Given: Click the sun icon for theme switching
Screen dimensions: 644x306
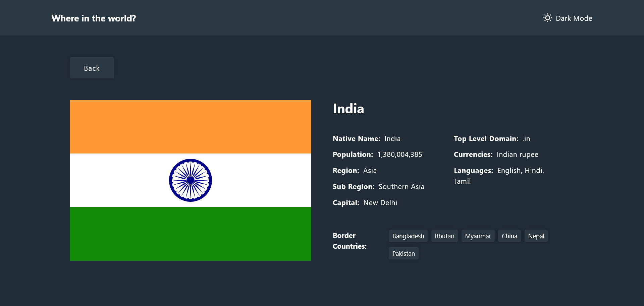Looking at the screenshot, I should coord(547,18).
